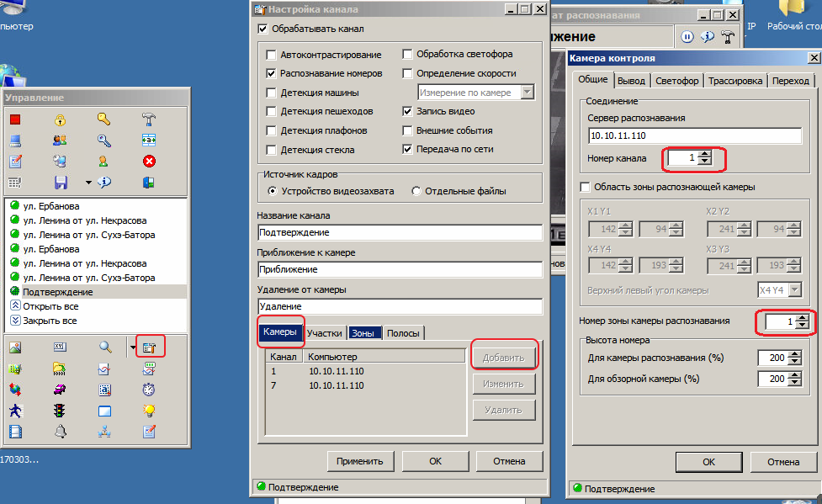Click the stopwatch icon in lower toolbar

pos(149,390)
